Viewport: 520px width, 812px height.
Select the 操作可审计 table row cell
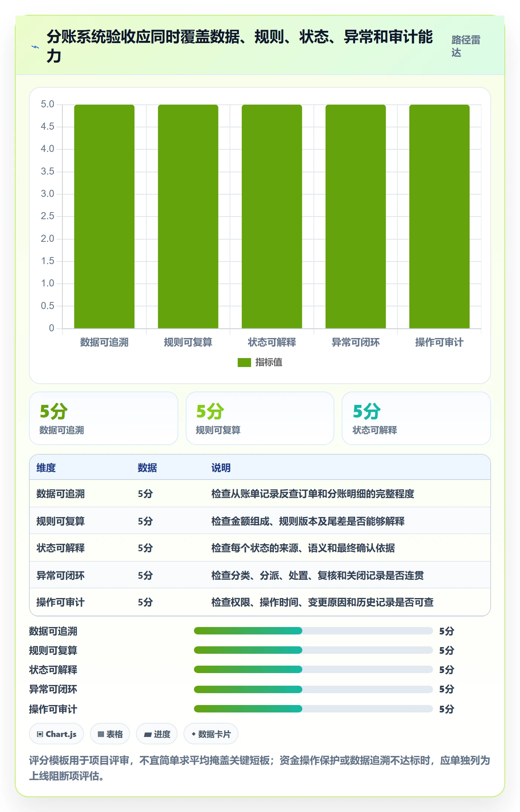click(61, 602)
